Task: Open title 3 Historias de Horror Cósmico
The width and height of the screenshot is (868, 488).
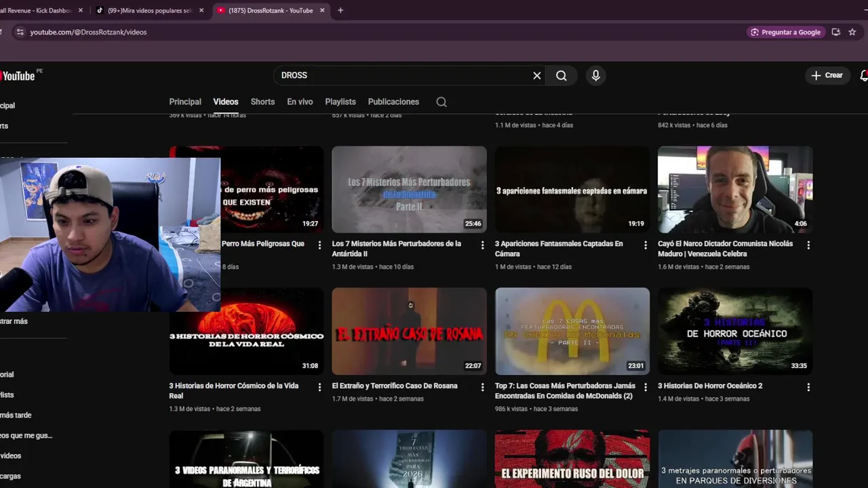Action: point(234,391)
